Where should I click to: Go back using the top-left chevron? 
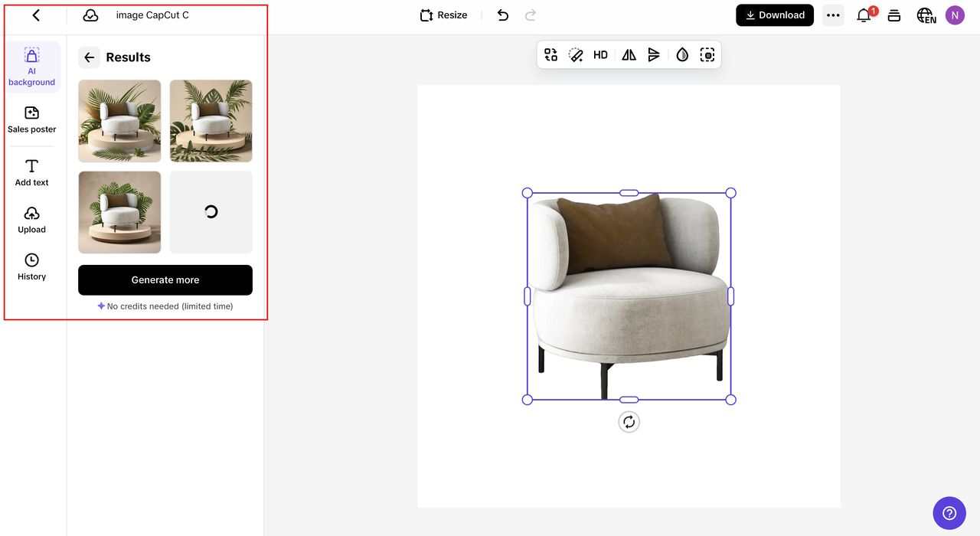click(x=36, y=15)
